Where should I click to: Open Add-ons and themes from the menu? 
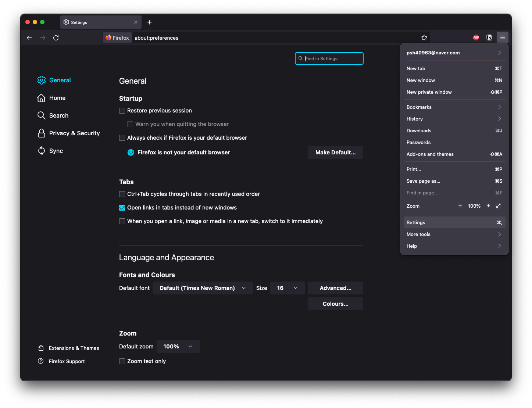(x=454, y=154)
